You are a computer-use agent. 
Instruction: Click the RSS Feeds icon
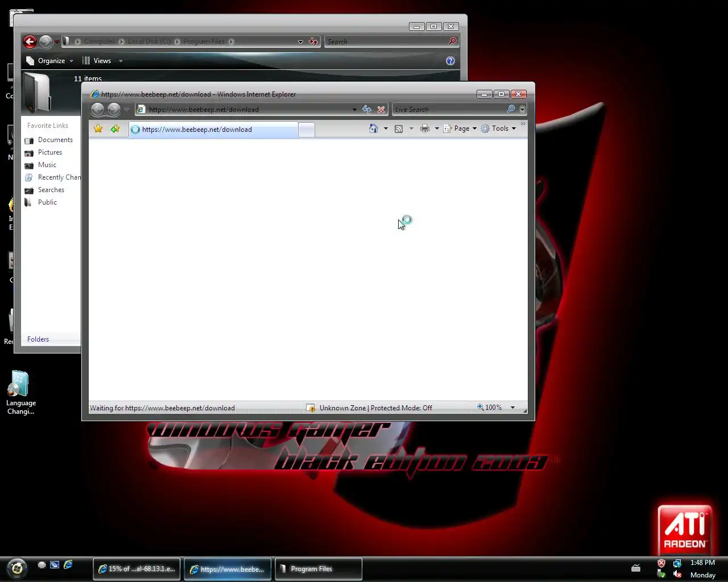click(x=399, y=128)
